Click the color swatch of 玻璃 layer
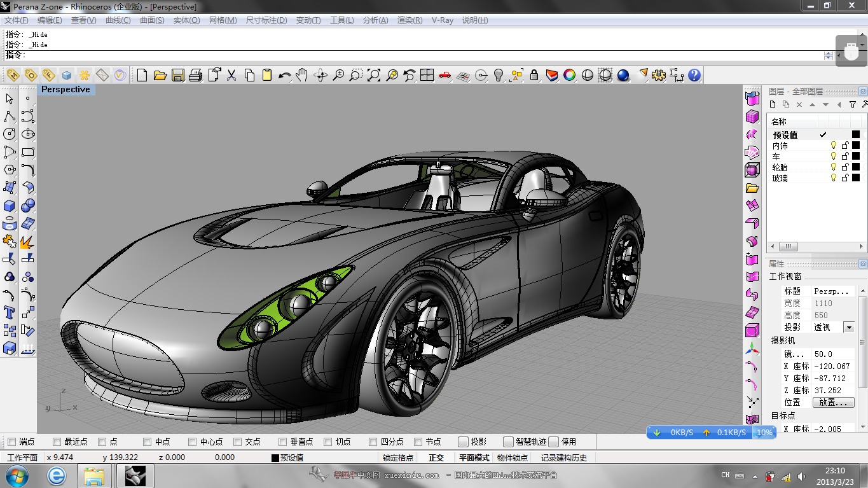868x488 pixels. 856,178
